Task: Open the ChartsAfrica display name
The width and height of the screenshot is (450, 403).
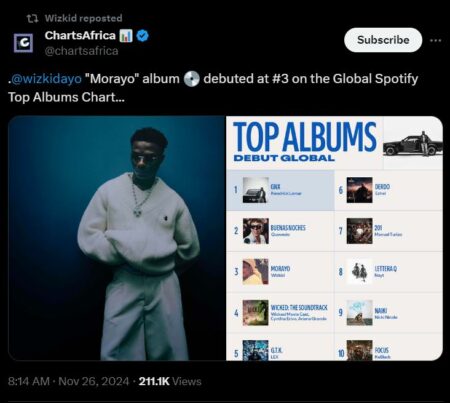Action: [x=80, y=35]
